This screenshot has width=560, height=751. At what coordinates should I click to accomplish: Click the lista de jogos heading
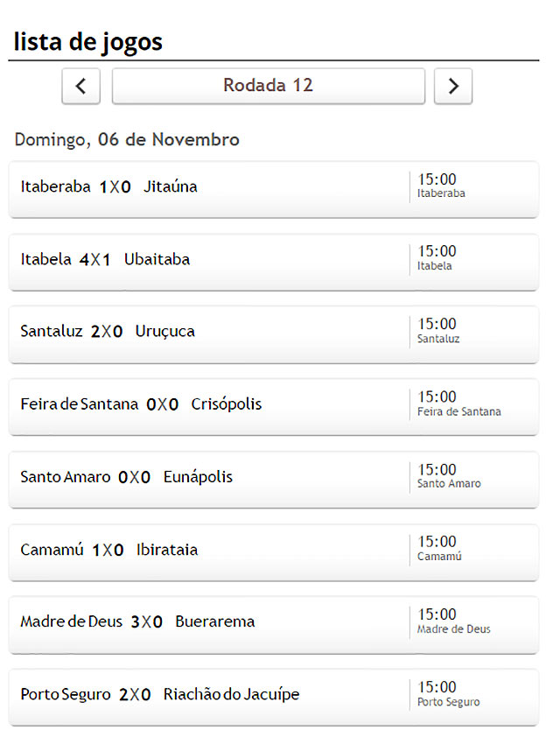click(x=88, y=42)
